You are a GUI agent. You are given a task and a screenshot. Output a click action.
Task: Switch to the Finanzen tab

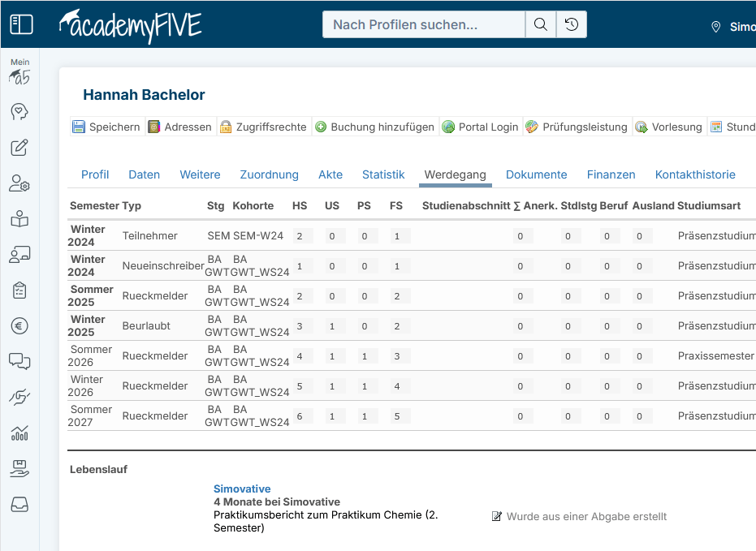point(611,174)
